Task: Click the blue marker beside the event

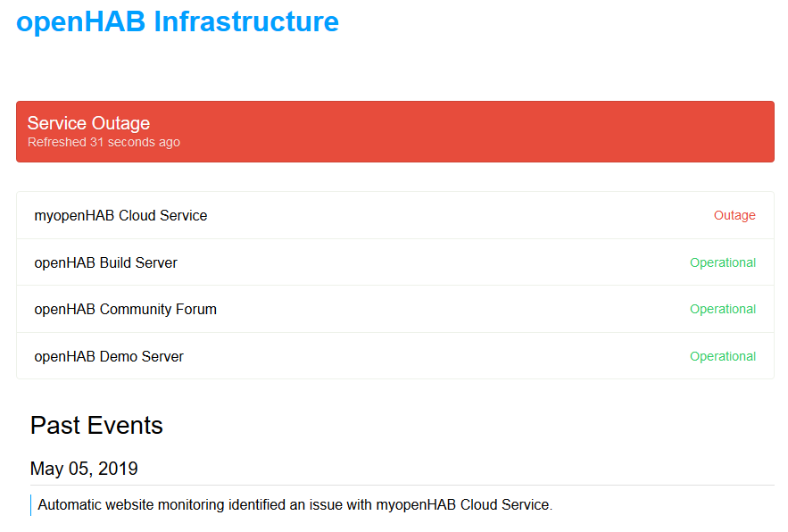Action: point(31,505)
